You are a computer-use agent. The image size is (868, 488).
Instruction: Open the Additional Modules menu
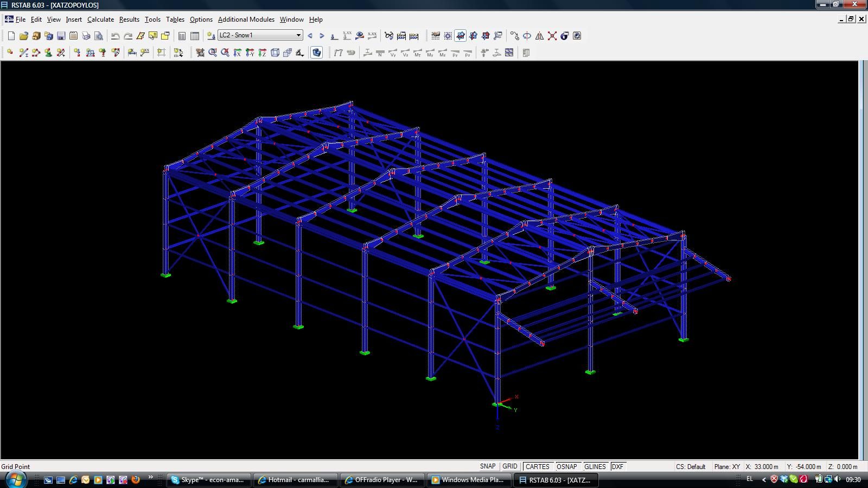pos(246,19)
